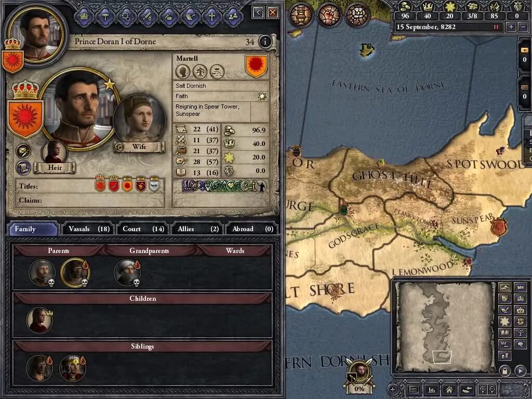The image size is (532, 399).
Task: Open the Laws view hammer icon
Action: (105, 16)
